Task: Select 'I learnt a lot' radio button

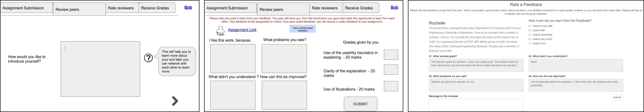Action: [530, 43]
